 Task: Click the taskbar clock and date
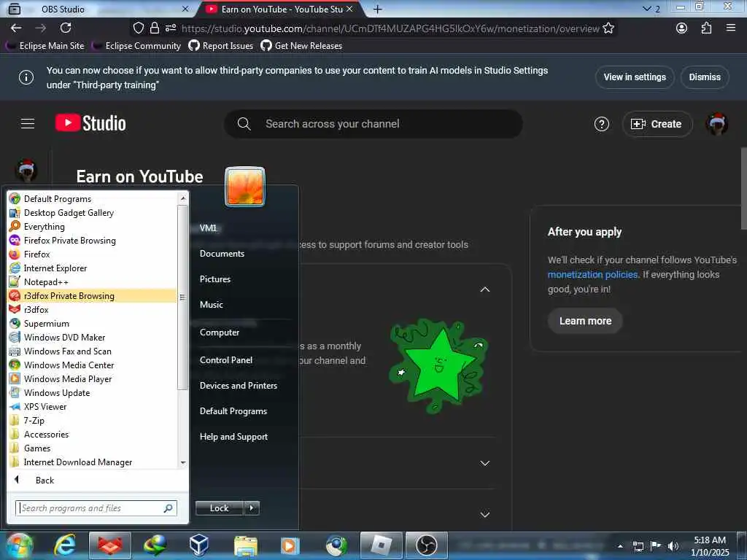(710, 546)
